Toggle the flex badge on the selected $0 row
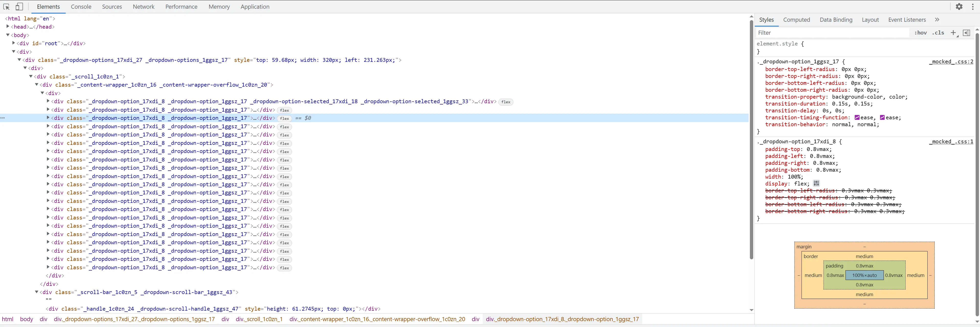Viewport: 980px width, 327px height. pos(285,118)
